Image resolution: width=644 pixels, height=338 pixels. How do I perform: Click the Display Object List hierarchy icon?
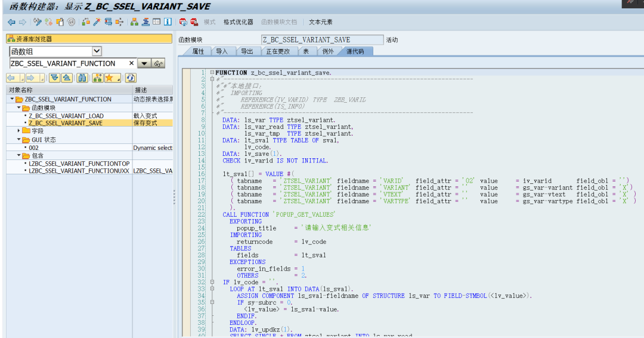(x=134, y=22)
